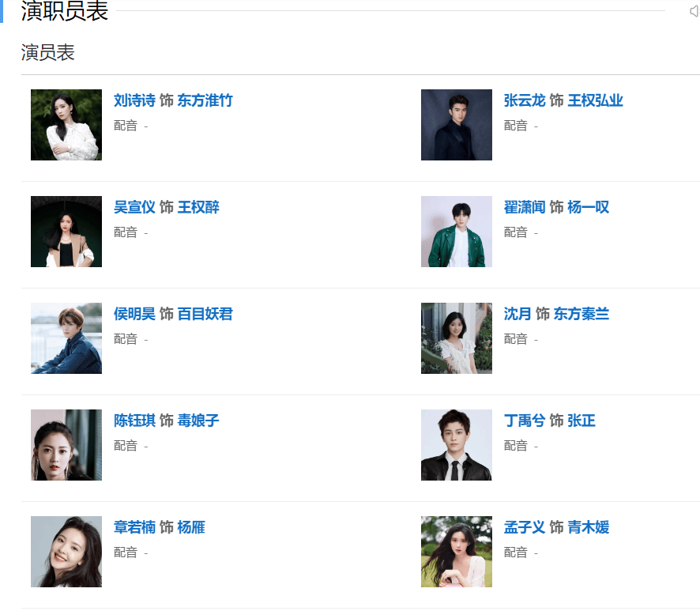Image resolution: width=700 pixels, height=611 pixels.
Task: Click 刘诗诗 portrait thumbnail
Action: 66,125
